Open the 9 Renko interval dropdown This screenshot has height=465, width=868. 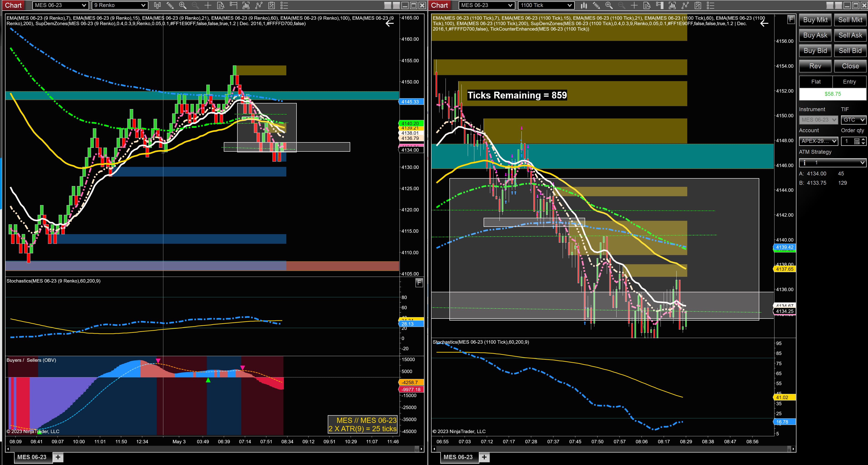point(120,5)
